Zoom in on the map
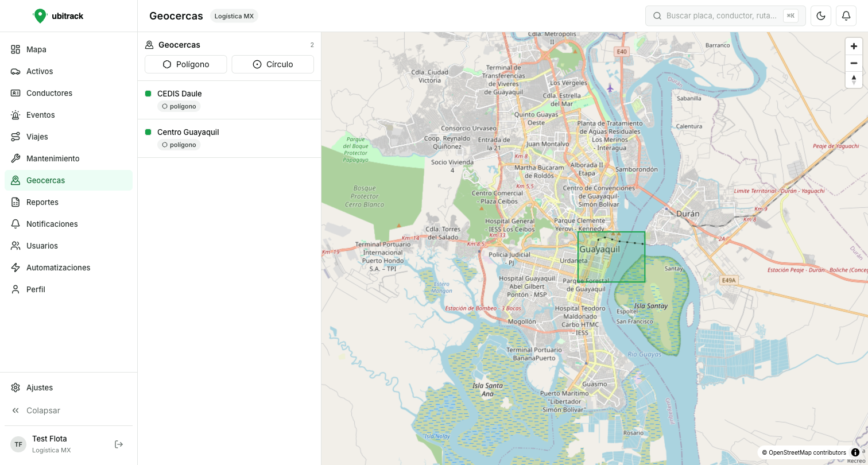This screenshot has height=465, width=868. [x=854, y=46]
